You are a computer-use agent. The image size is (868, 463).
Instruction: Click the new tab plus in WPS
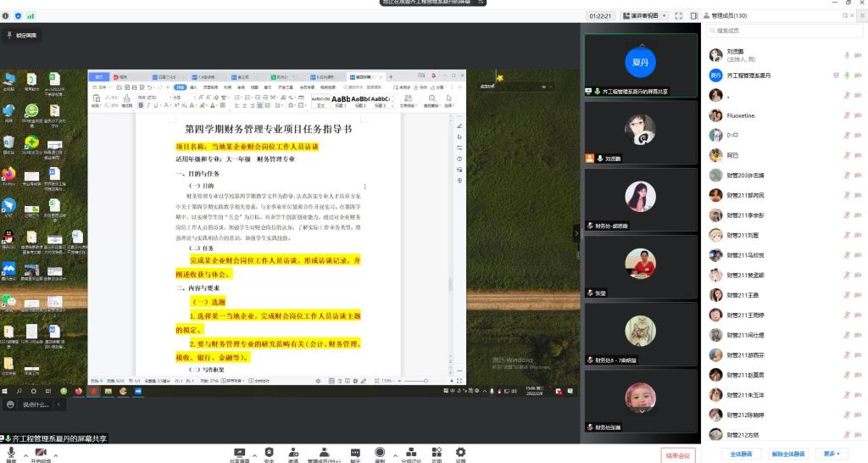[x=391, y=77]
